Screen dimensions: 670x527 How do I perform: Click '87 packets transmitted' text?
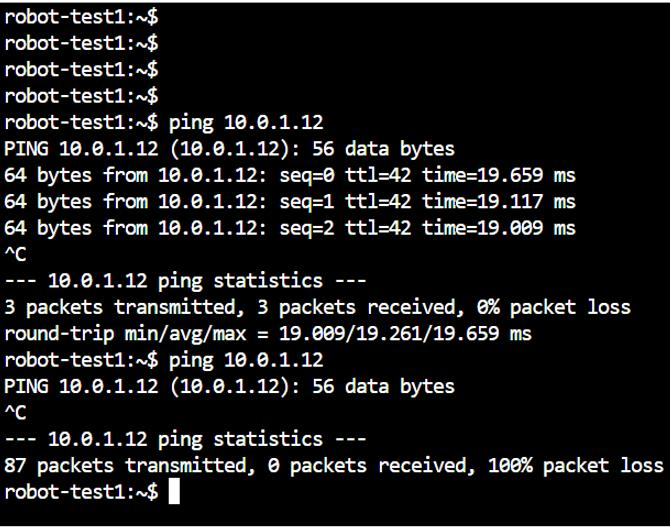pos(125,465)
